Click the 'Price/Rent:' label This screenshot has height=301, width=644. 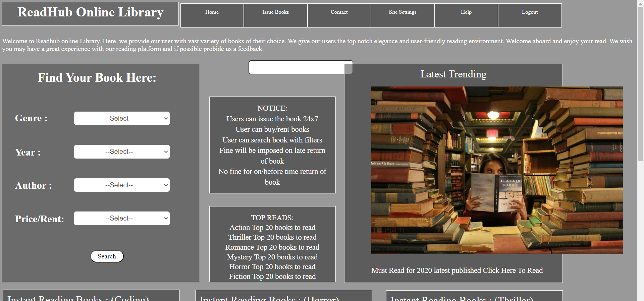click(40, 219)
